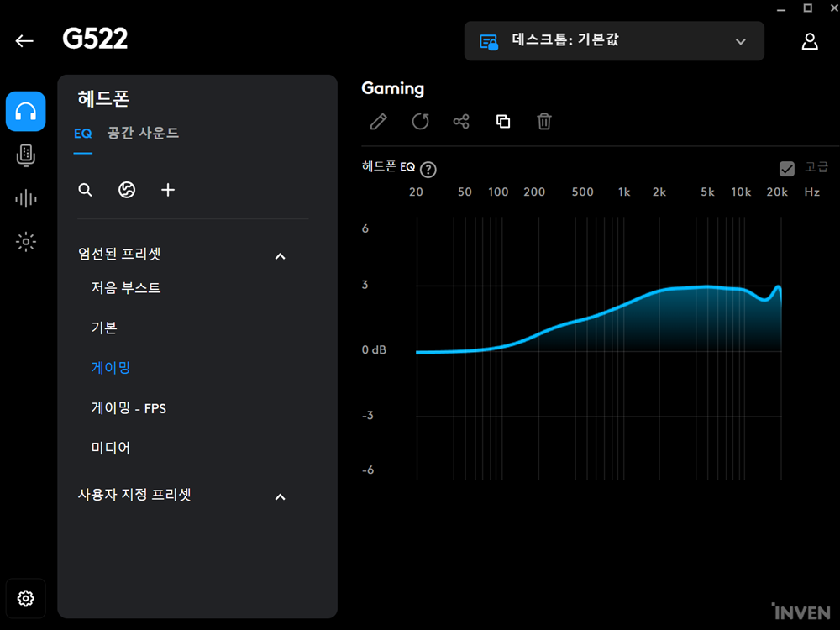Maximize the G HUB window
Screen dimensions: 840x630
point(807,8)
